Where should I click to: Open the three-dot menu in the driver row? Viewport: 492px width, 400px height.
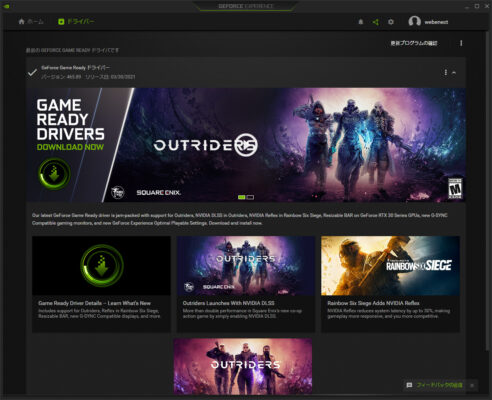click(446, 72)
